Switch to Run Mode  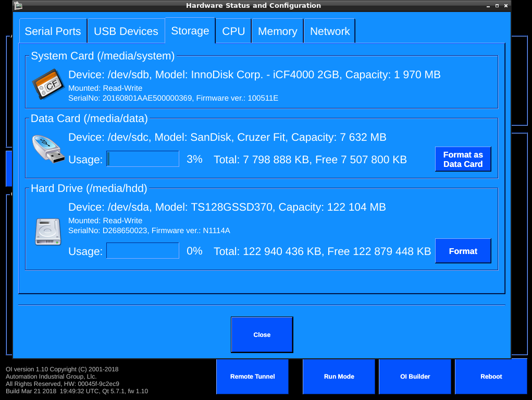tap(339, 377)
